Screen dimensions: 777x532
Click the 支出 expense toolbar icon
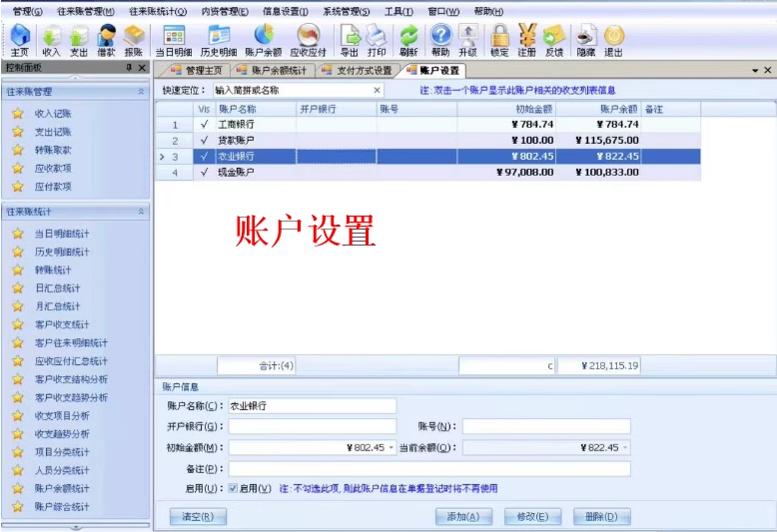78,41
